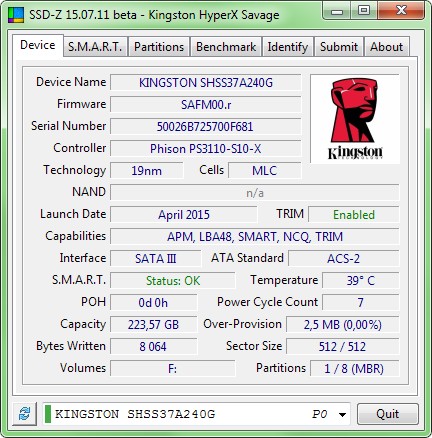Click the Volumes value F:
432x438 pixels.
[x=173, y=369]
